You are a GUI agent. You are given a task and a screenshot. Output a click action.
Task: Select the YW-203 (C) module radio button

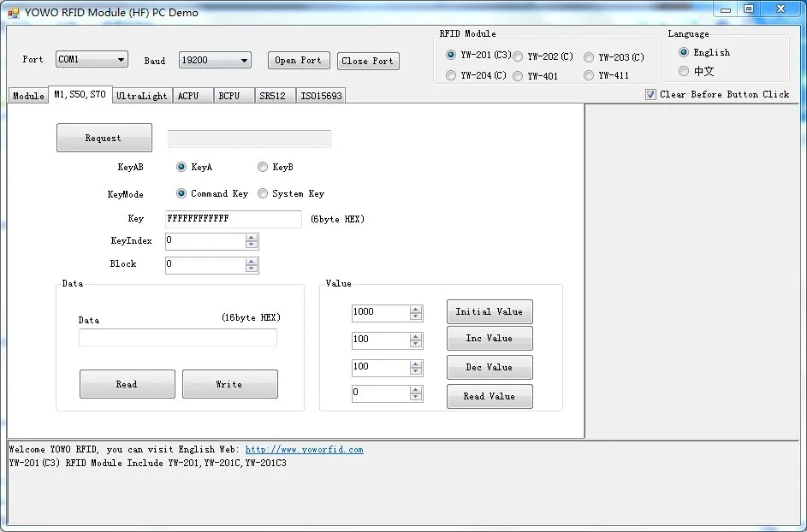[589, 57]
